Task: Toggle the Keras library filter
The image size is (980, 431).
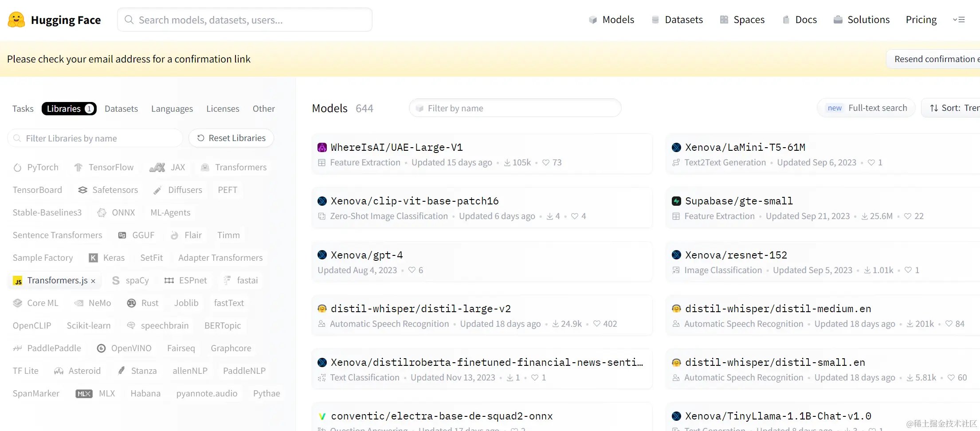Action: pos(106,258)
